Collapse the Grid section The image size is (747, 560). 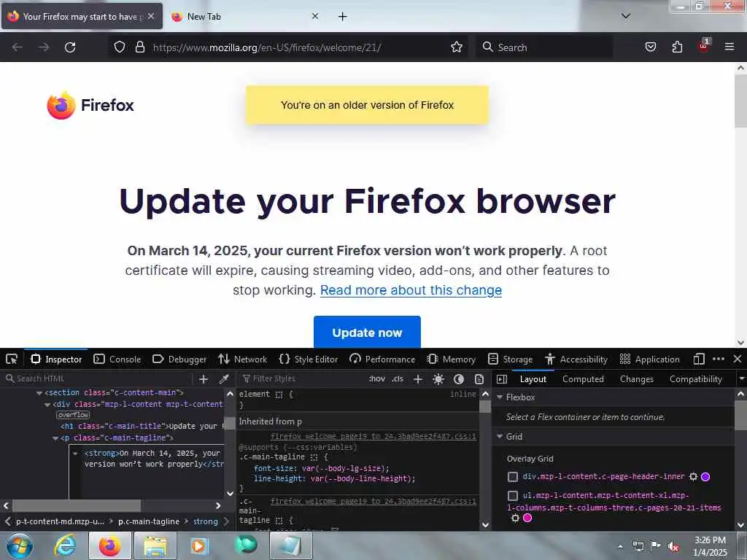tap(500, 436)
